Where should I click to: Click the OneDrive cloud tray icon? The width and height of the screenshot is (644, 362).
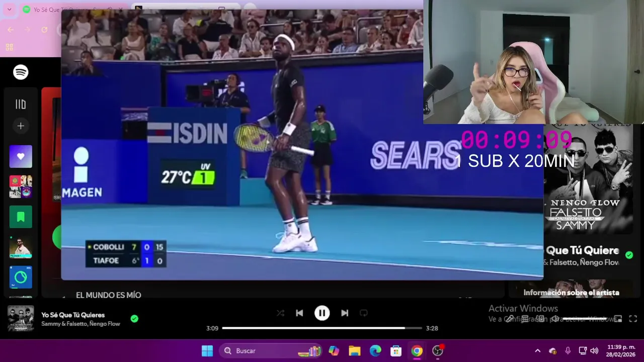(x=552, y=351)
